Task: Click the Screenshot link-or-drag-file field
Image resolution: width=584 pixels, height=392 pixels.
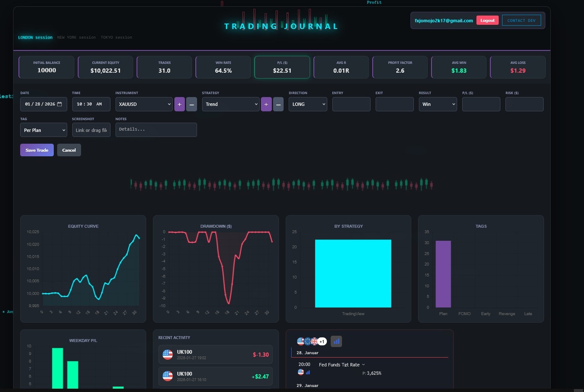Action: pyautogui.click(x=91, y=130)
